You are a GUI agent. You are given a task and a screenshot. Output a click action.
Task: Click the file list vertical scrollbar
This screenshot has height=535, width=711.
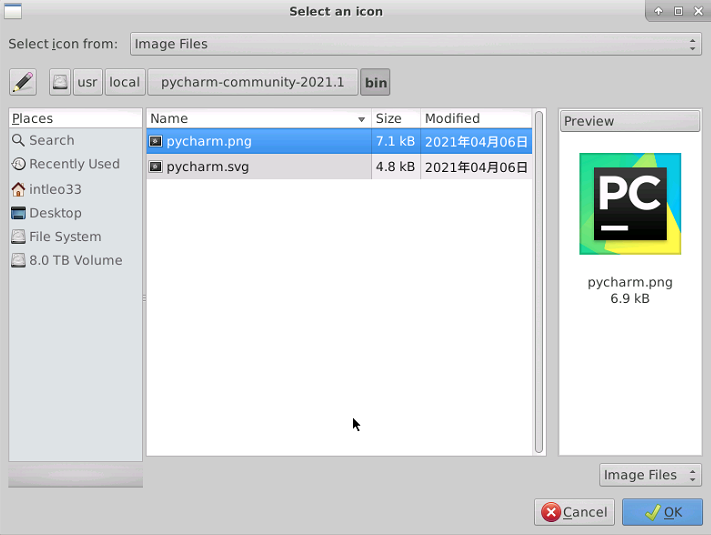[x=539, y=282]
